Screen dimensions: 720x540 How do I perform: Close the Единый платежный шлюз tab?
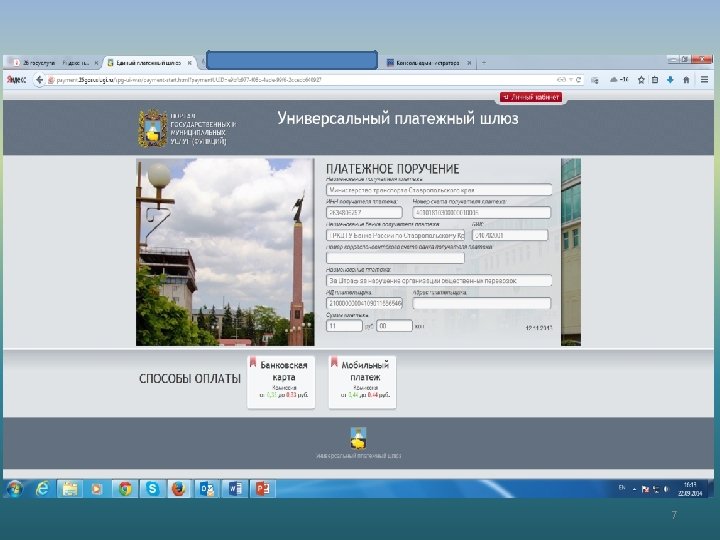[189, 63]
